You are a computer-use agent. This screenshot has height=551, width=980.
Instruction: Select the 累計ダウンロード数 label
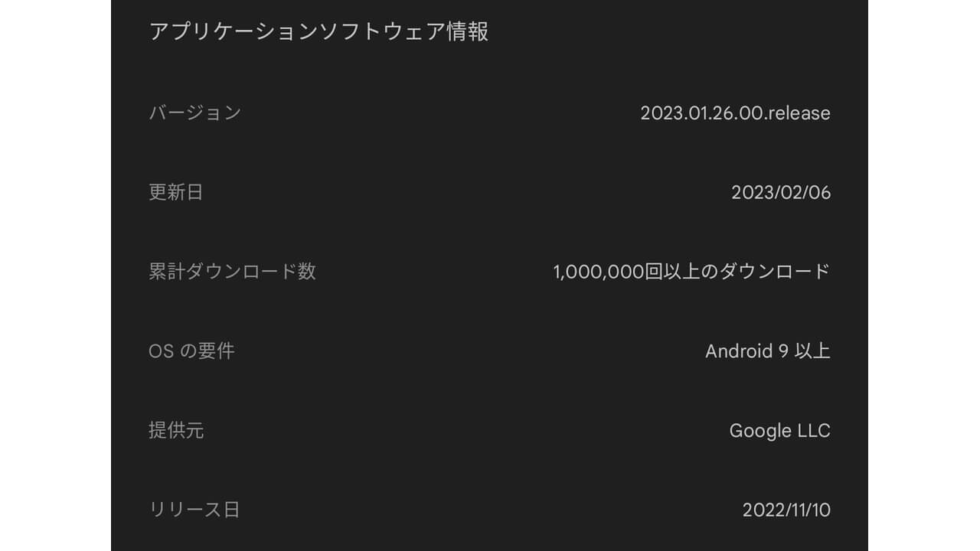(232, 272)
